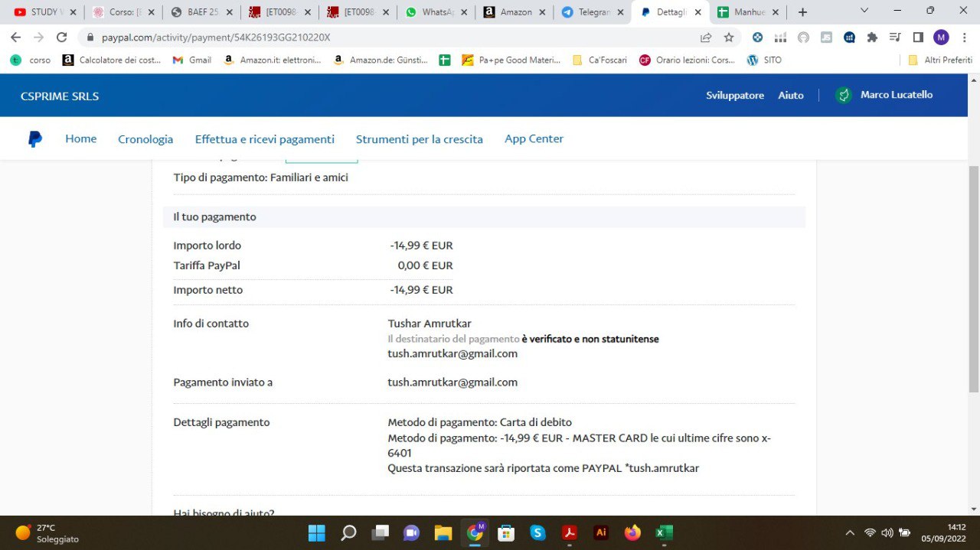Open the Cronologia menu item
980x550 pixels.
tap(145, 139)
